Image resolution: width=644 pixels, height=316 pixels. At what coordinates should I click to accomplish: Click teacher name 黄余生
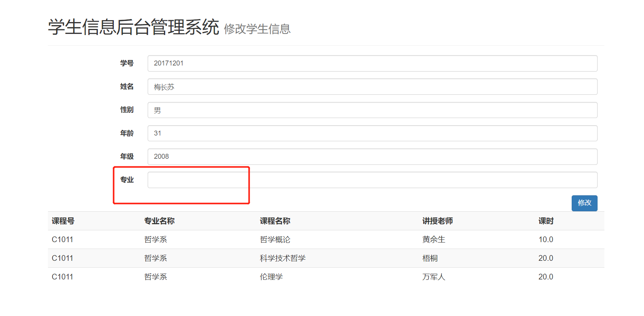434,239
